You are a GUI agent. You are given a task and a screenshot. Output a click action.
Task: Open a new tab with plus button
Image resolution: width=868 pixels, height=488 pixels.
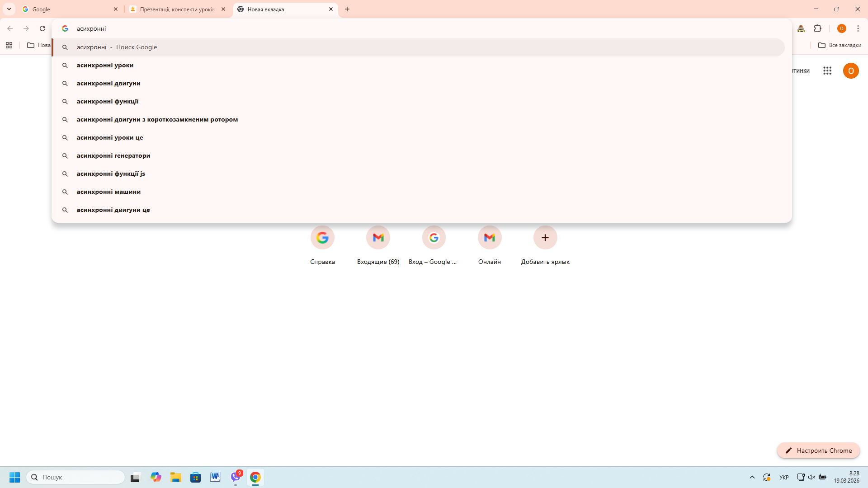coord(347,9)
